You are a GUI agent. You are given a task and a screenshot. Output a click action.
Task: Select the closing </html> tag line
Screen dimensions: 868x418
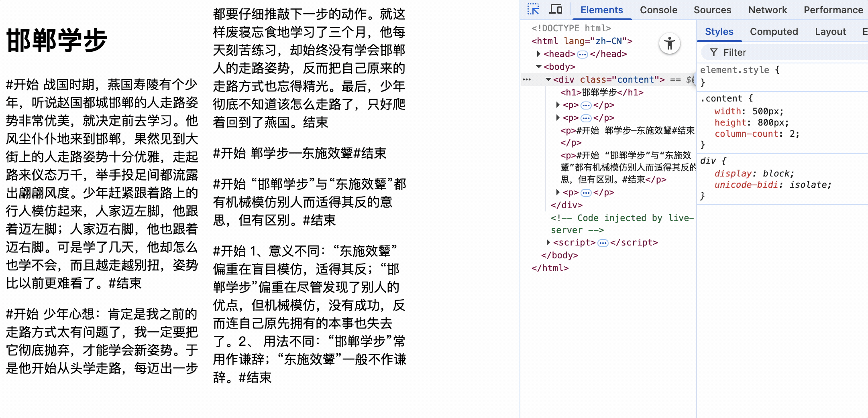550,268
